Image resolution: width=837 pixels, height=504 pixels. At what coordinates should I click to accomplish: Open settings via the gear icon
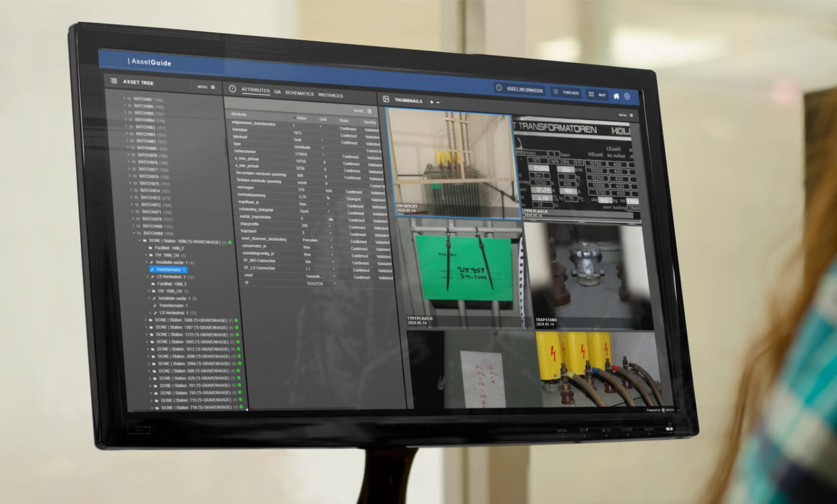tap(627, 96)
